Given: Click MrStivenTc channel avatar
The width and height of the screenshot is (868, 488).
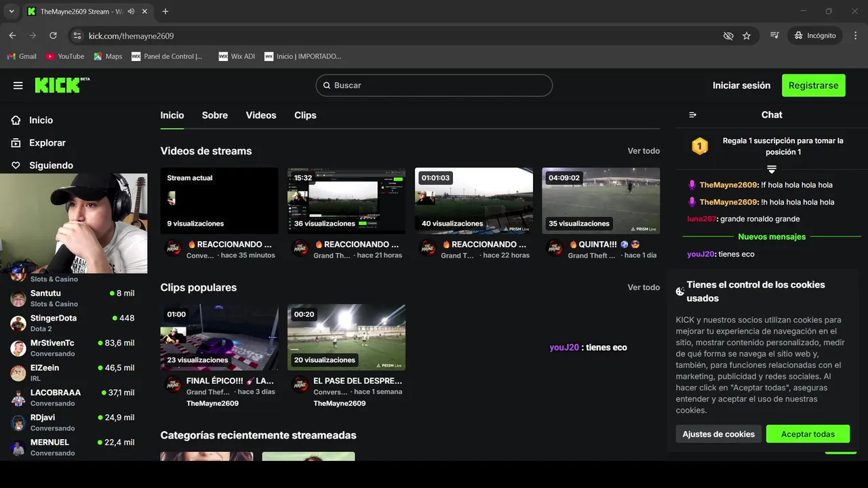Looking at the screenshot, I should coord(18,348).
